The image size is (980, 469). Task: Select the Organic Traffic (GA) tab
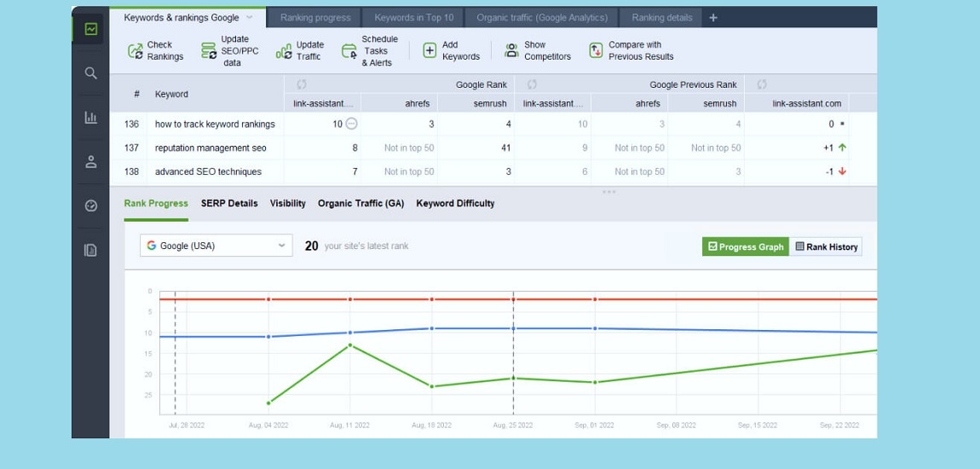tap(360, 203)
